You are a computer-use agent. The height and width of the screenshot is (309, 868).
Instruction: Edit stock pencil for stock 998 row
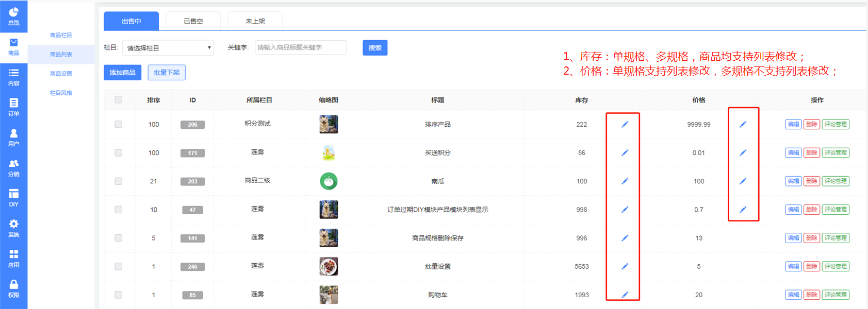(625, 209)
